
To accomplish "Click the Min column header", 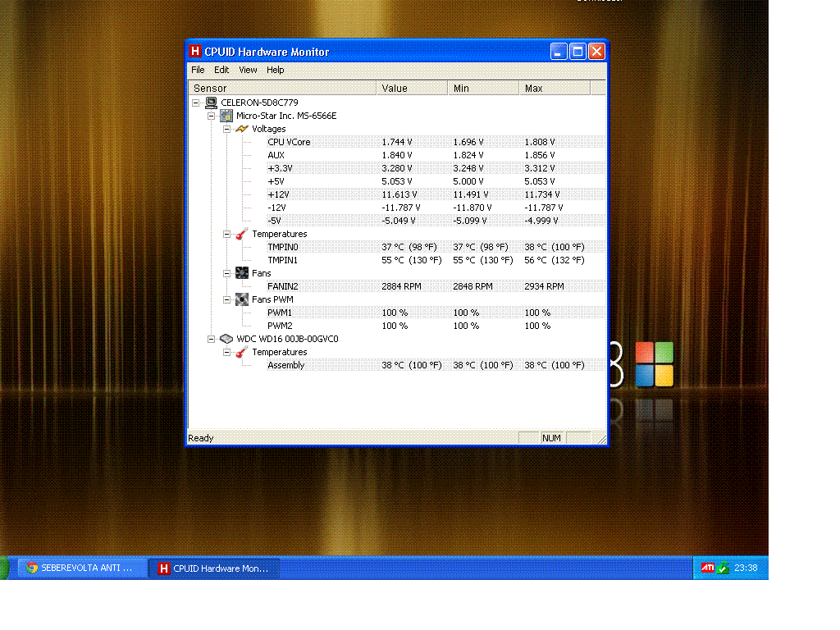I will pyautogui.click(x=483, y=89).
